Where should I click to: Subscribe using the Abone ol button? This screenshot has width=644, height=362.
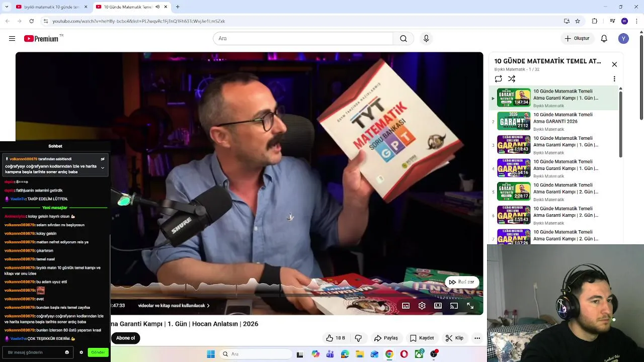(x=126, y=338)
